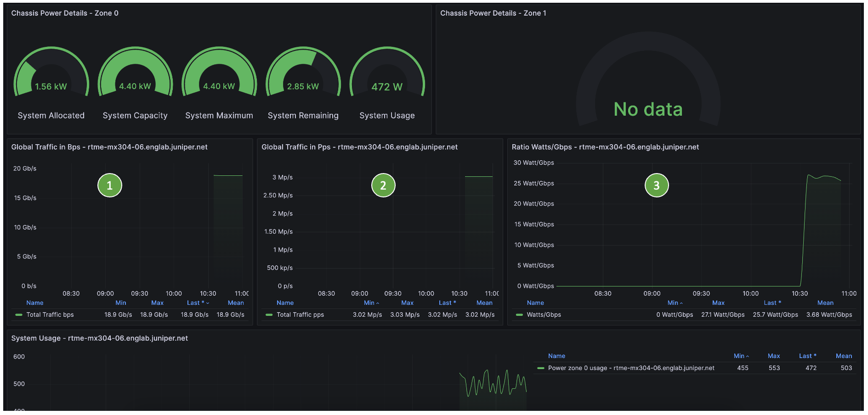The image size is (868, 415).
Task: Click the numbered badge 1 on Bps chart
Action: tap(109, 185)
